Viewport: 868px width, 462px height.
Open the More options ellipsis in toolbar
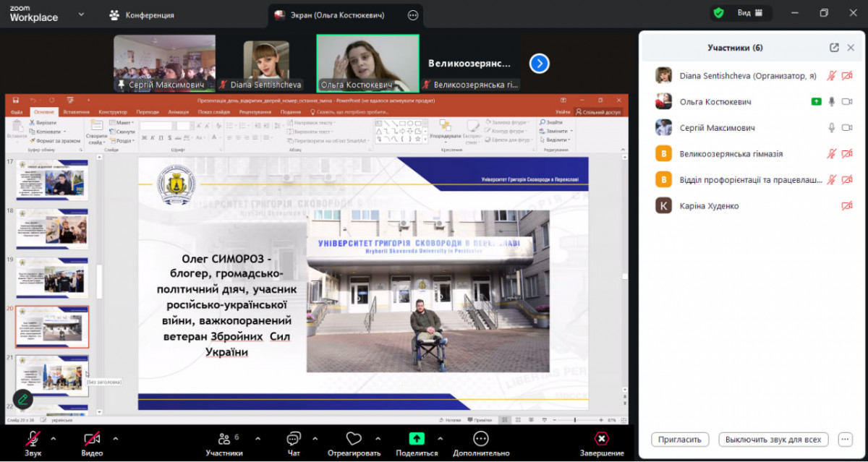click(481, 439)
